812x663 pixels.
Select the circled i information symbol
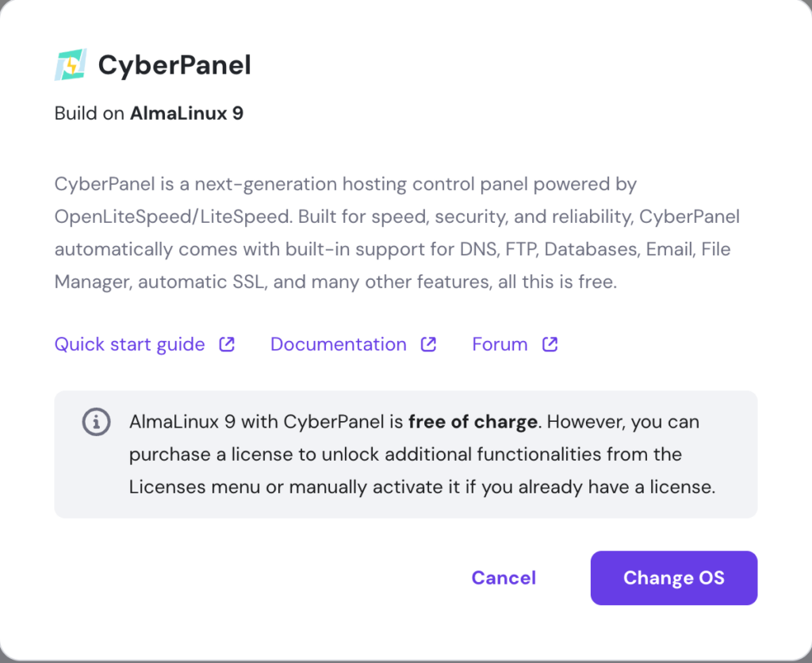(x=96, y=422)
